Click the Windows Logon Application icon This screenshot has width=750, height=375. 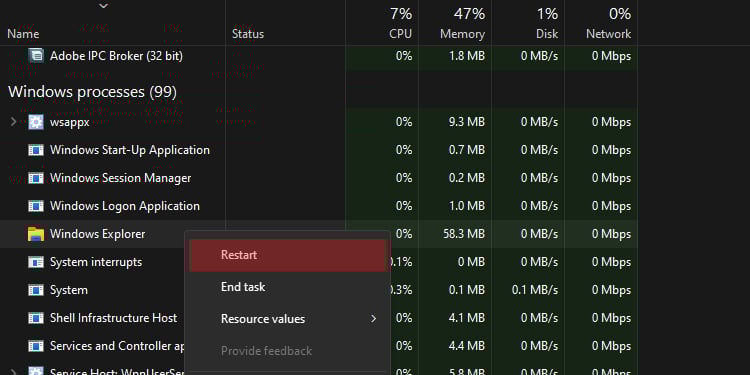click(36, 206)
